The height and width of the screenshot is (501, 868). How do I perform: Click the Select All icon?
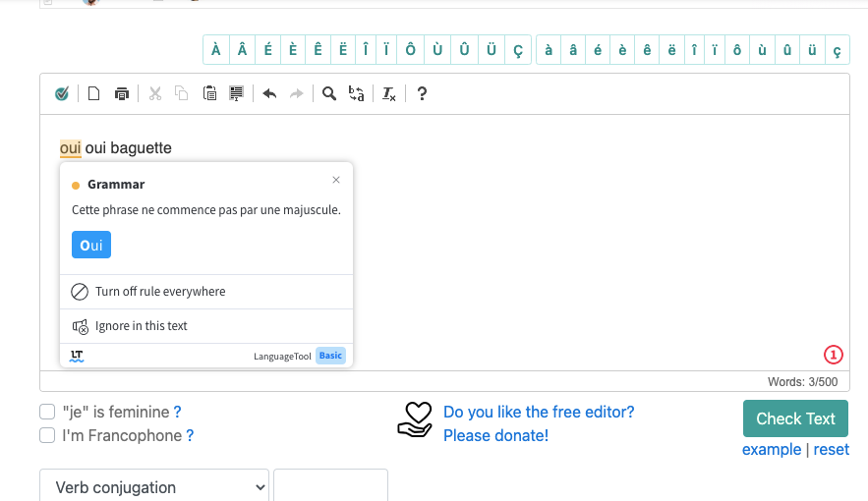tap(236, 94)
